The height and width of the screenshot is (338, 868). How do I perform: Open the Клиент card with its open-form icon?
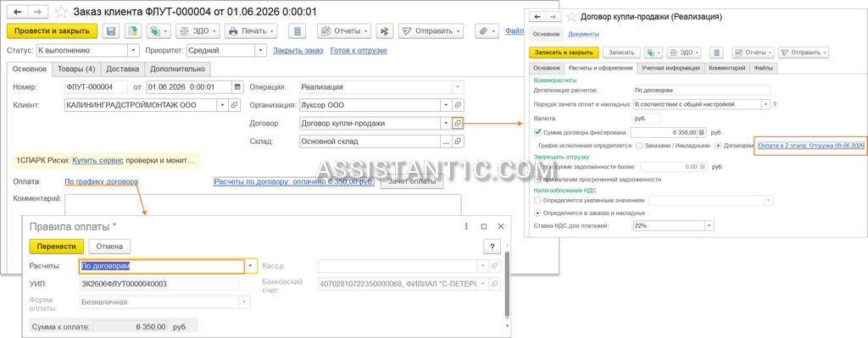click(234, 104)
